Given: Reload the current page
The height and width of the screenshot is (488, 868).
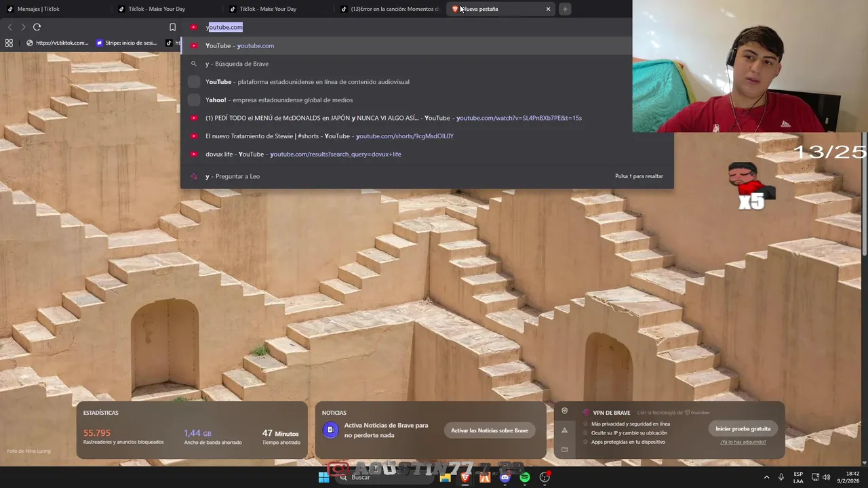Looking at the screenshot, I should 37,27.
